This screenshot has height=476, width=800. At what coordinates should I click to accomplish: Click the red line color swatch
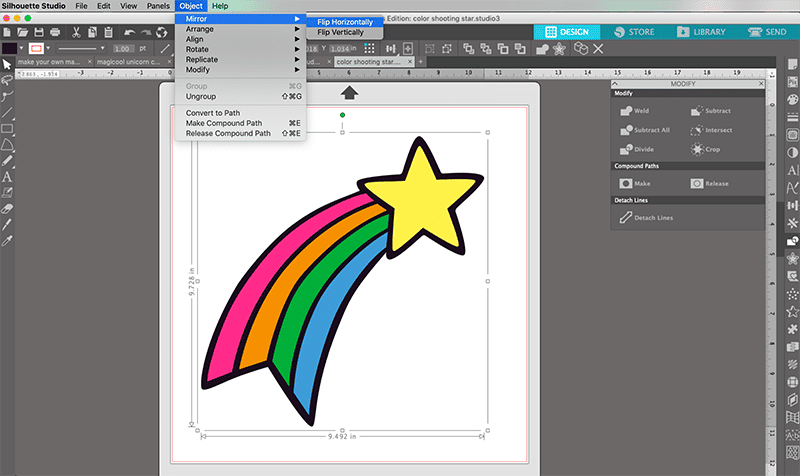coord(36,48)
